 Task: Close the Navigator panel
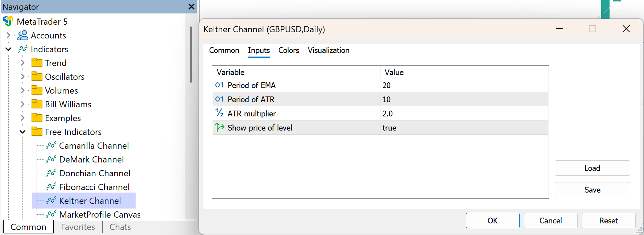coord(191,7)
